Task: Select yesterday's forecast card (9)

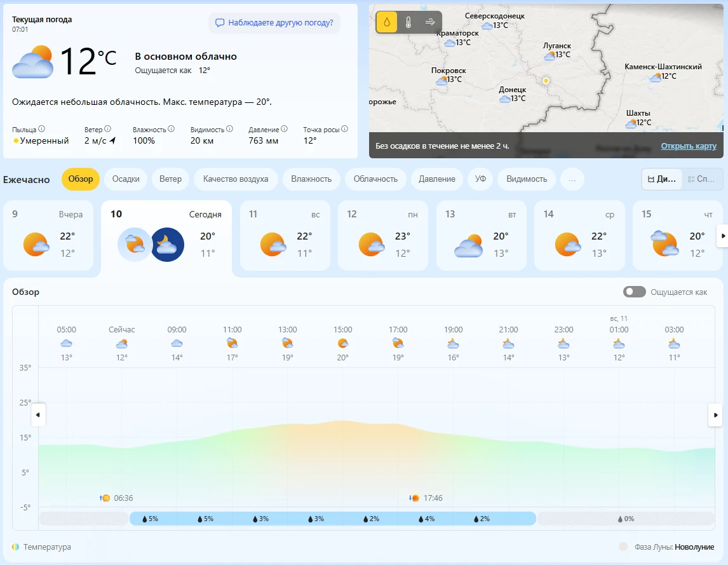Action: point(48,236)
